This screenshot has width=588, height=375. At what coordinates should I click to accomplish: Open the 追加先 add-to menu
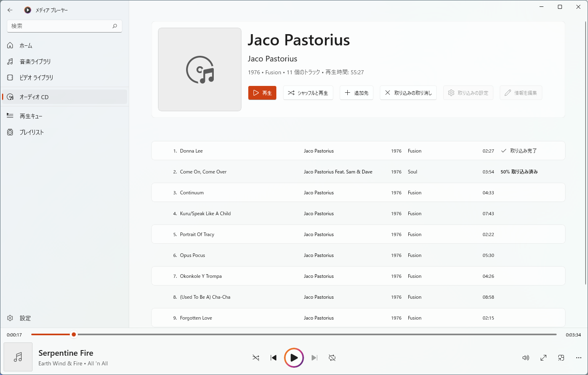pos(357,93)
